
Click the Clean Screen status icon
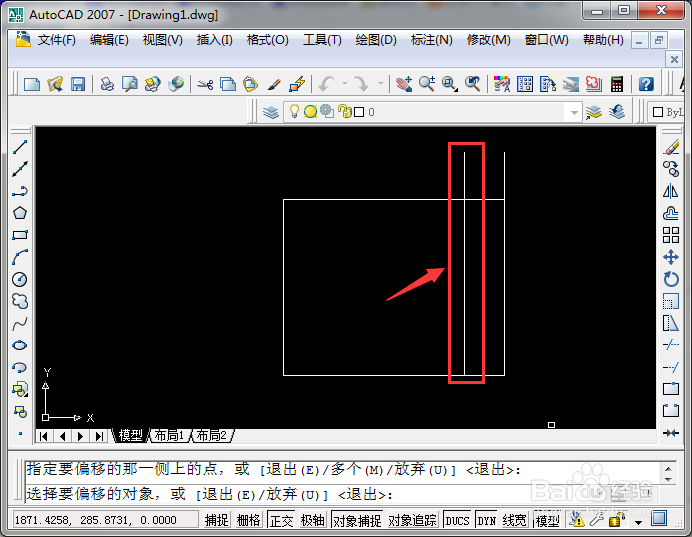659,518
